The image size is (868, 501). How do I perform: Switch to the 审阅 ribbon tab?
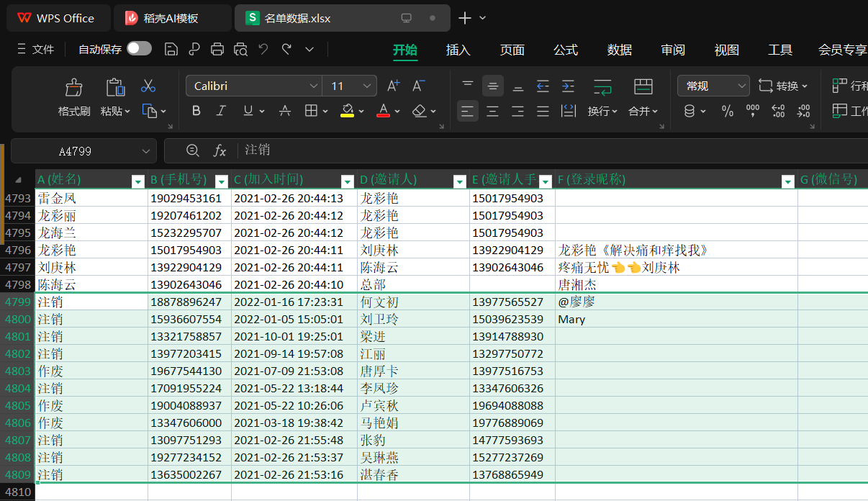point(673,50)
